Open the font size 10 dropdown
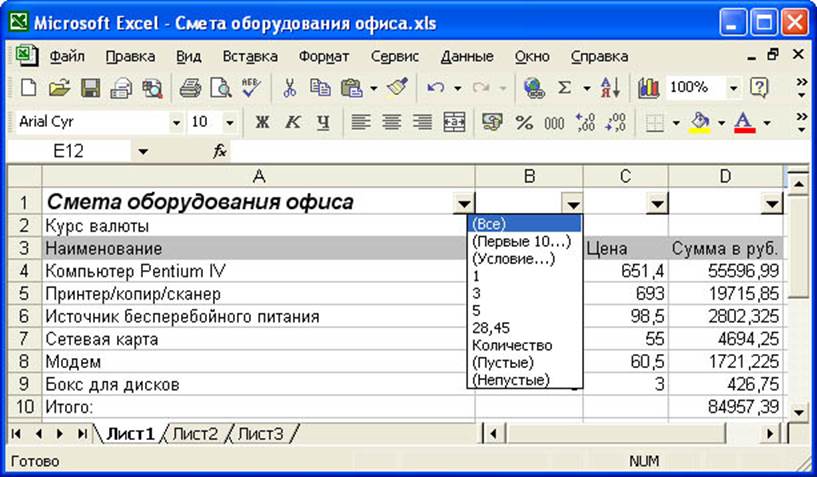 tap(230, 123)
